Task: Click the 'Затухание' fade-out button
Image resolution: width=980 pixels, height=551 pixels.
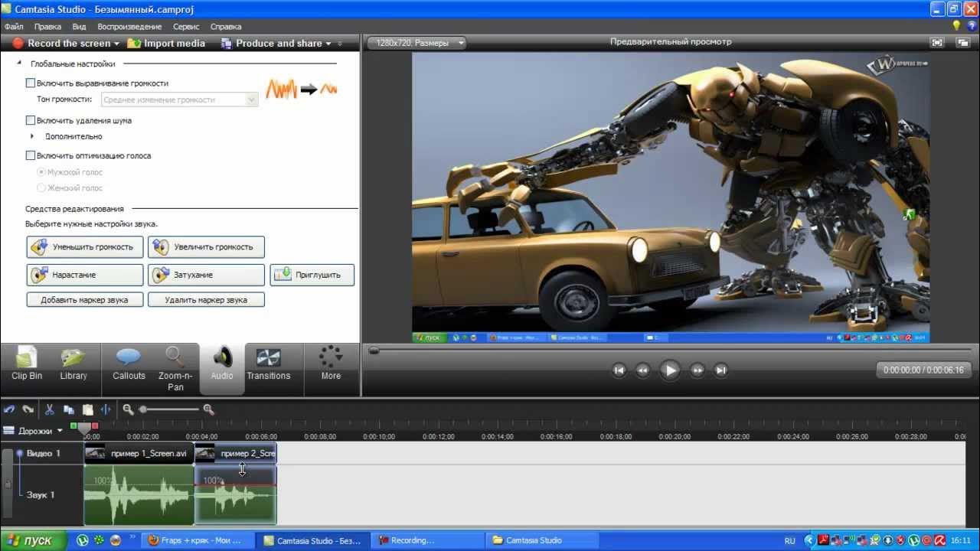Action: [x=206, y=275]
